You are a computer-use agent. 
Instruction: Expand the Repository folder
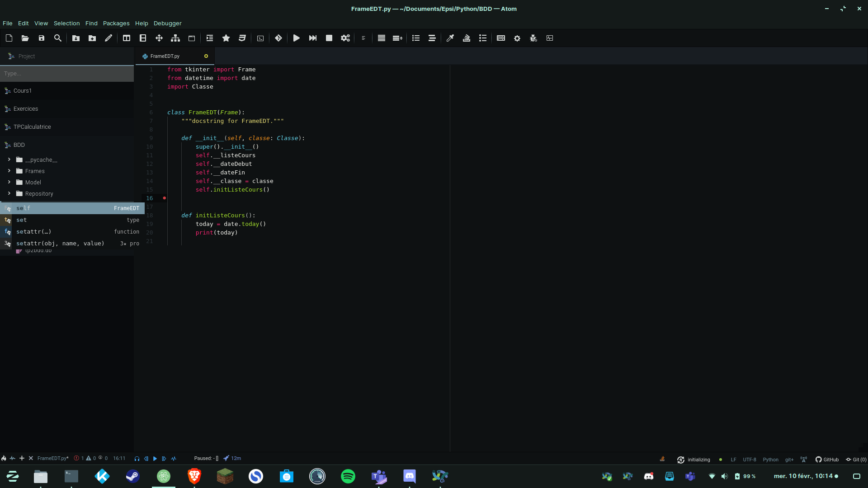pyautogui.click(x=8, y=193)
